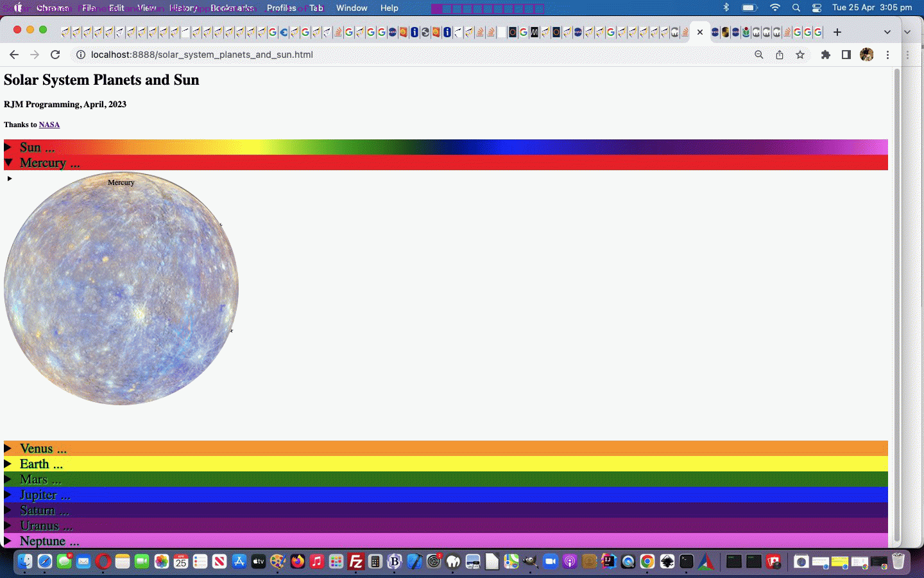Open the Zoom app in the dock
The height and width of the screenshot is (578, 924).
coord(551,562)
